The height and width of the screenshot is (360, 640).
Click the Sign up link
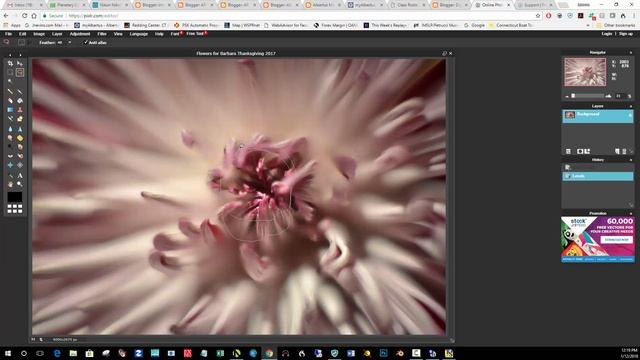[x=626, y=34]
